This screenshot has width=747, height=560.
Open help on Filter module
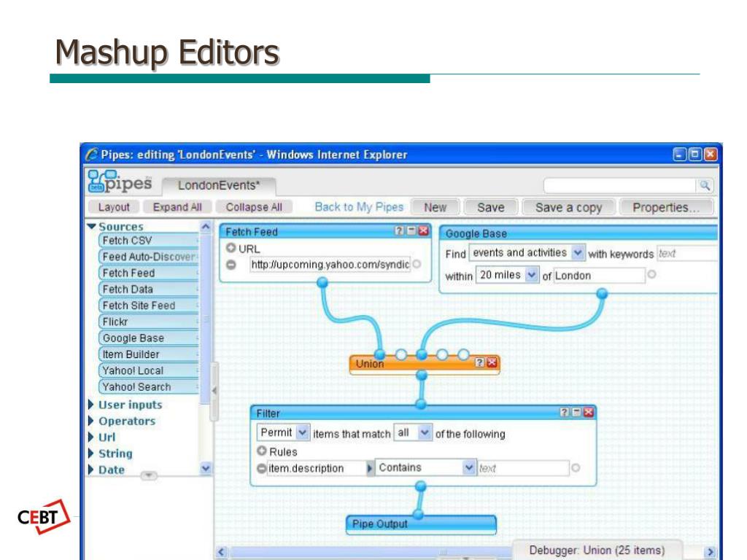pyautogui.click(x=564, y=412)
